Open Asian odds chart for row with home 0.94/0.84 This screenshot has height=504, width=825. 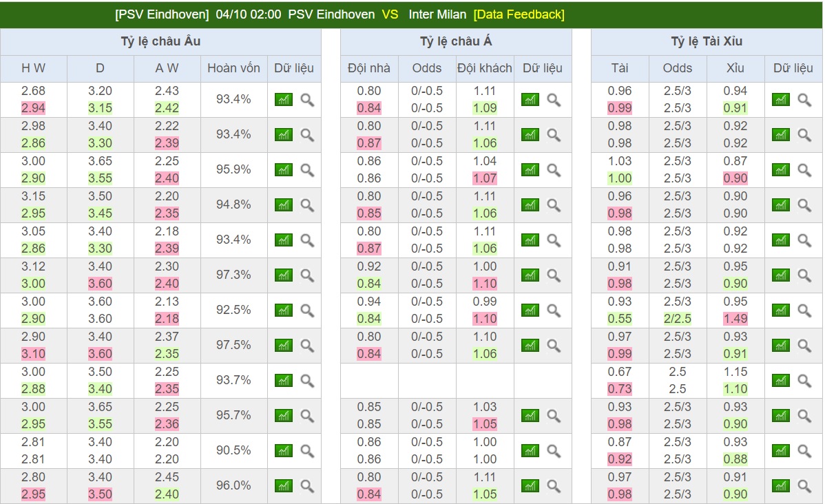pos(530,311)
